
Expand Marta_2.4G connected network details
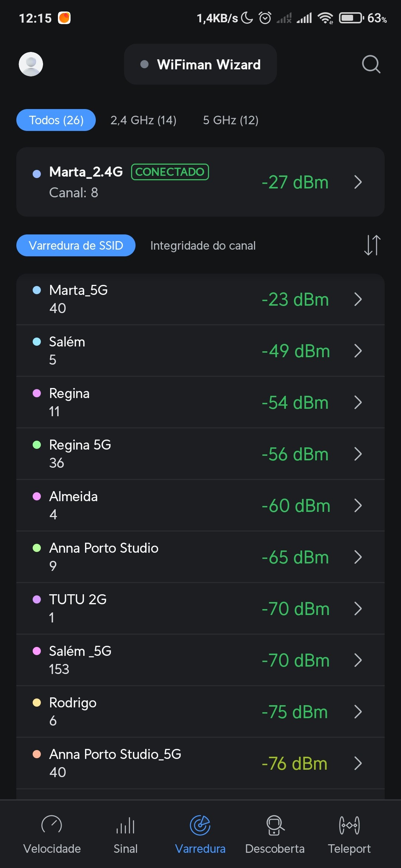pyautogui.click(x=358, y=182)
